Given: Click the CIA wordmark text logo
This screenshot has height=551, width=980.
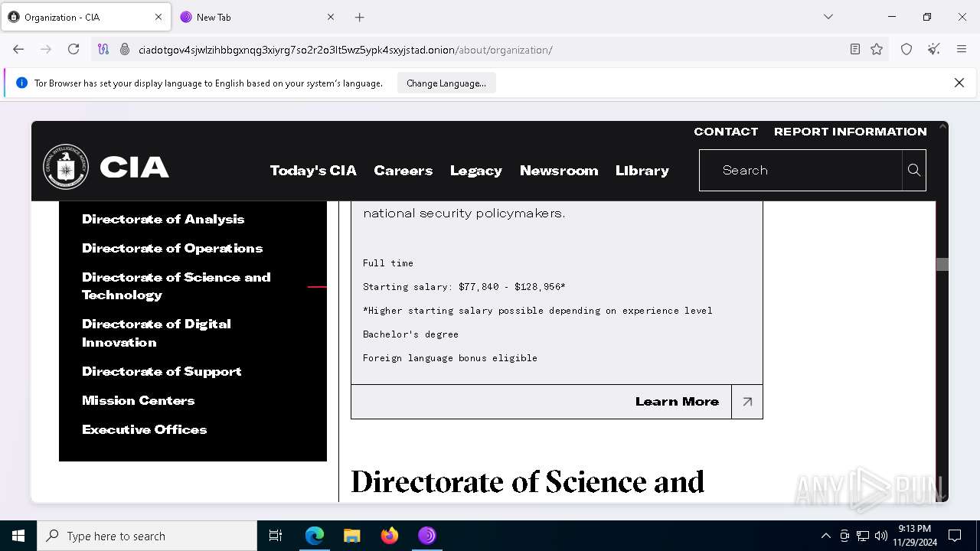Looking at the screenshot, I should pyautogui.click(x=135, y=168).
